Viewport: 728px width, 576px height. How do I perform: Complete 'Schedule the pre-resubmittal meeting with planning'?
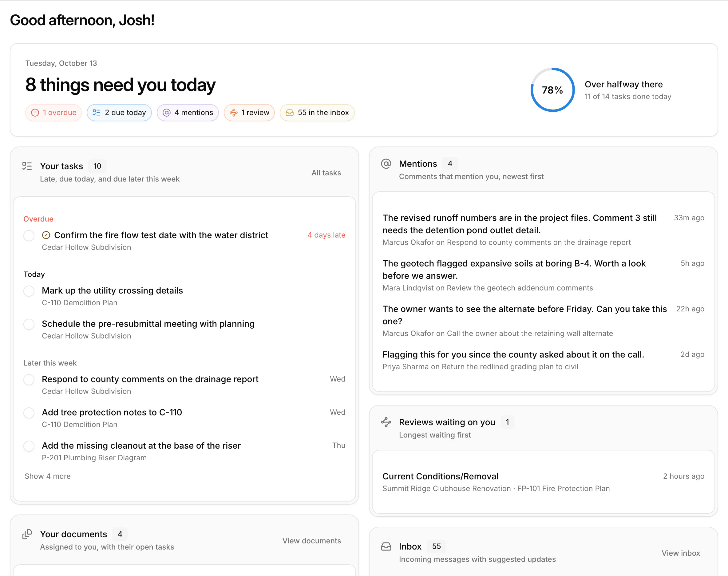[29, 324]
